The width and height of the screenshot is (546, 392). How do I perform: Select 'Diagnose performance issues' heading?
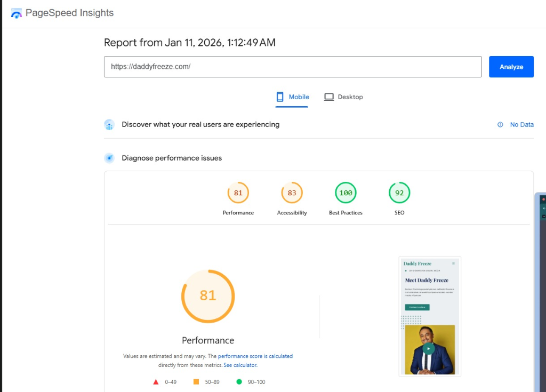tap(172, 158)
